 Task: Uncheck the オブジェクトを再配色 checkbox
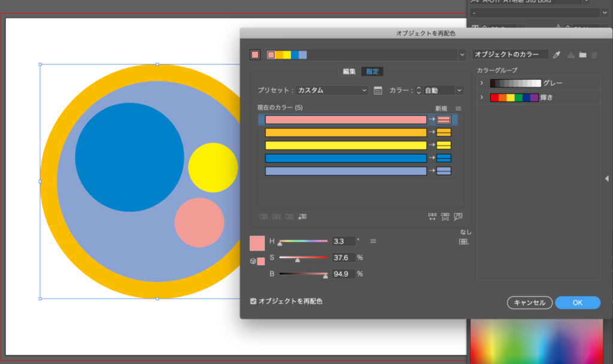(253, 301)
